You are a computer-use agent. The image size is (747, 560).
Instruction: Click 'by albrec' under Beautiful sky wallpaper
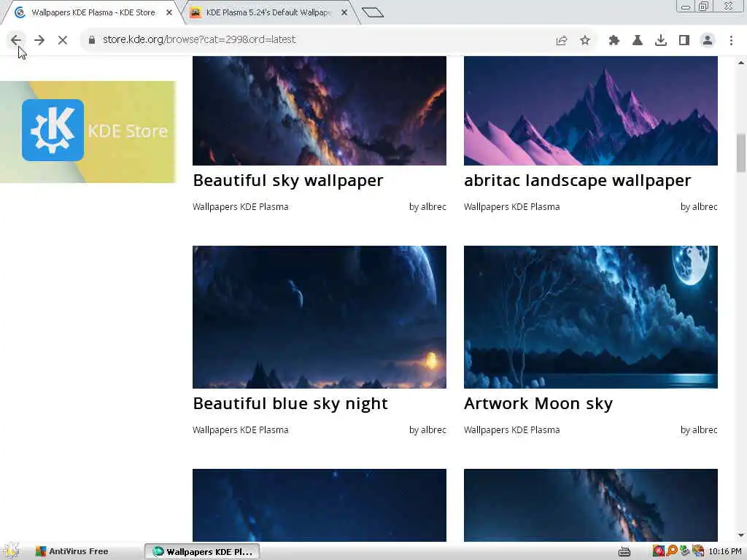pyautogui.click(x=427, y=206)
